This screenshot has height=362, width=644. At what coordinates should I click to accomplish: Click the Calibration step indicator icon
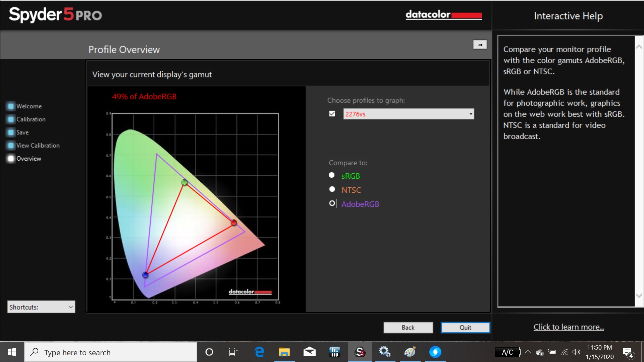[x=11, y=119]
